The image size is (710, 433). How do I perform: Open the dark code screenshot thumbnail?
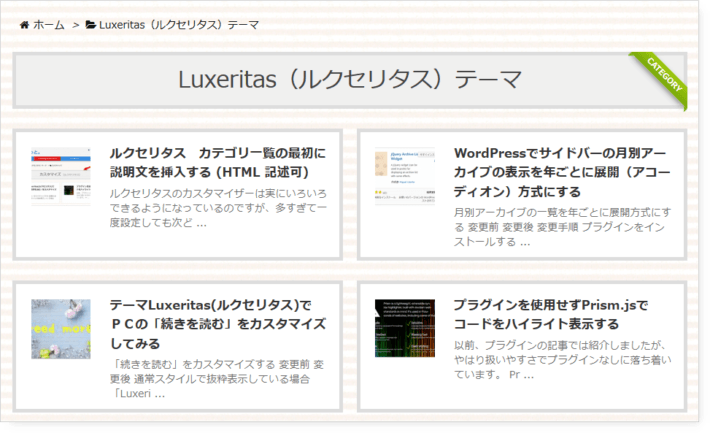click(x=405, y=328)
